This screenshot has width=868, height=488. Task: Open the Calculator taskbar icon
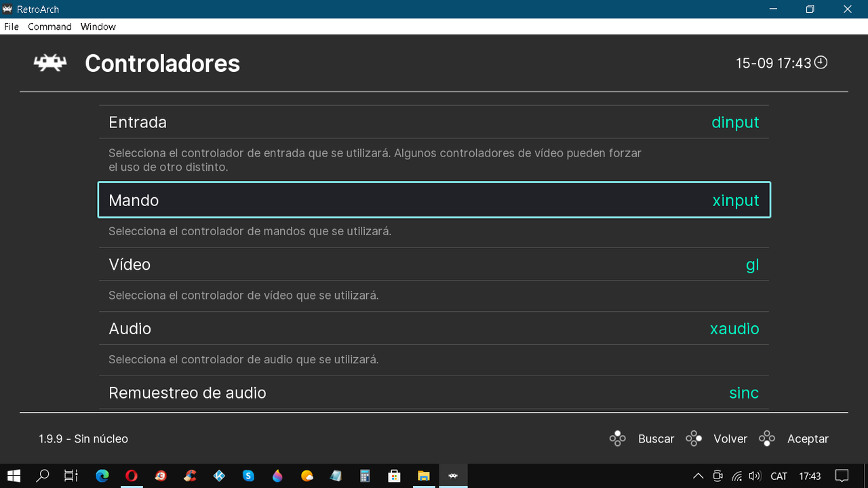tap(365, 476)
